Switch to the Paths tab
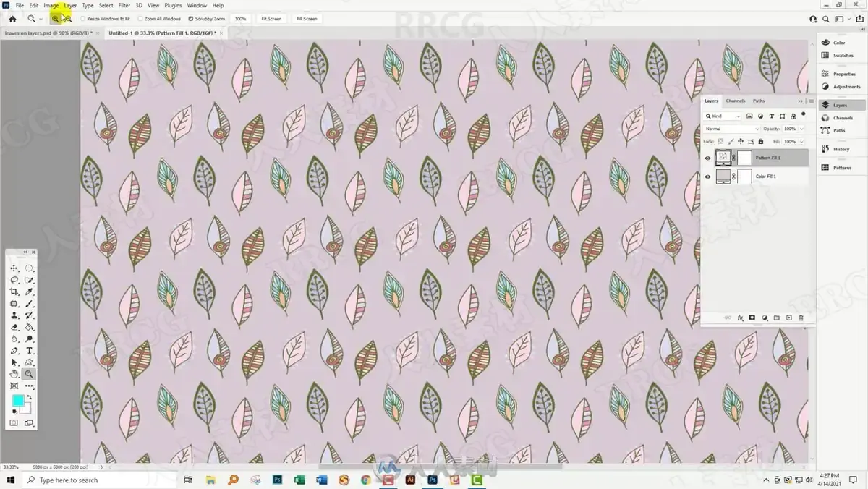Viewport: 868px width, 489px height. 759,101
